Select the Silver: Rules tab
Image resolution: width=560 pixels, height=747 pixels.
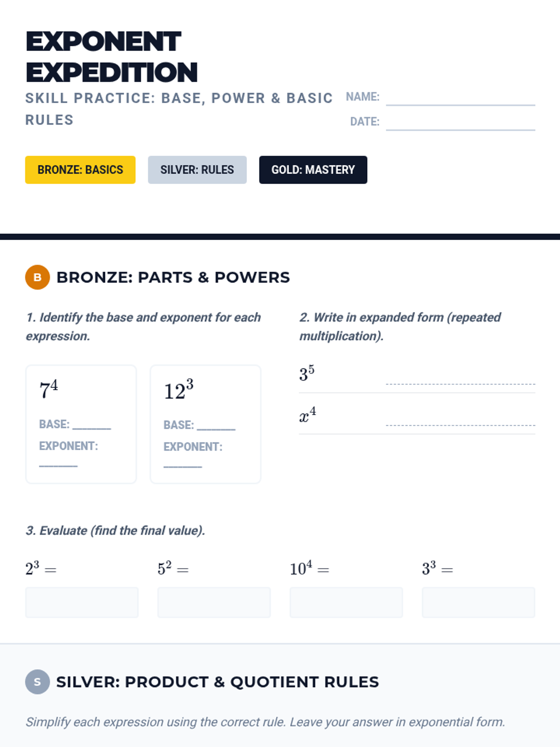(197, 170)
